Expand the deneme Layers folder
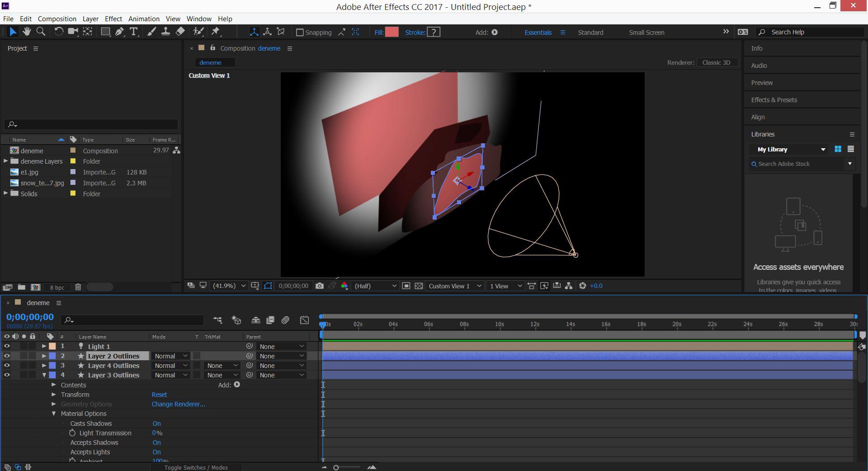The height and width of the screenshot is (471, 868). (x=5, y=161)
